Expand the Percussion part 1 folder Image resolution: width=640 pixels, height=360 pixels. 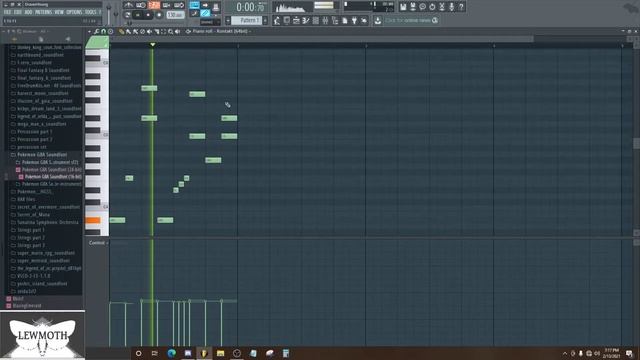(31, 132)
